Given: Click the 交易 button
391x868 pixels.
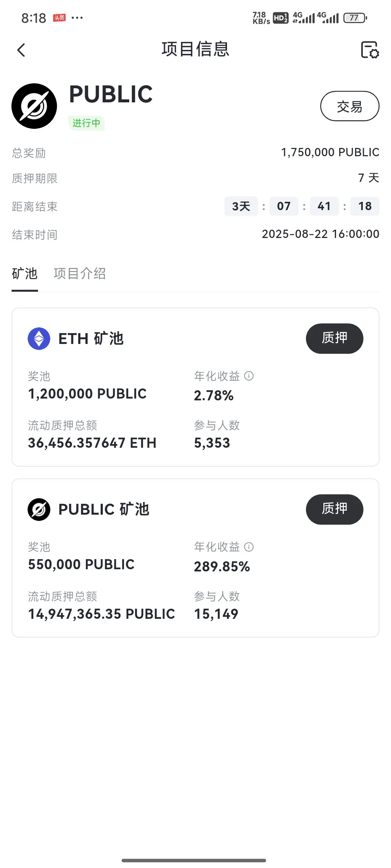Looking at the screenshot, I should pyautogui.click(x=350, y=106).
